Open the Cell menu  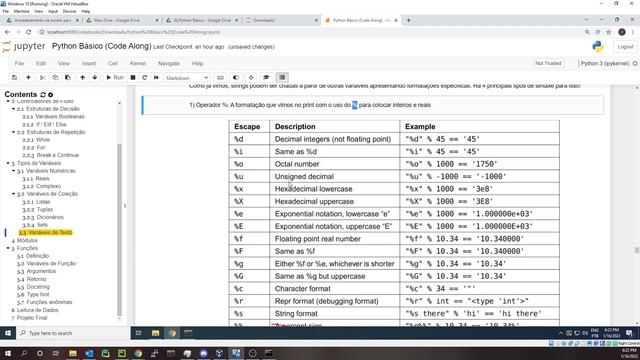tap(113, 63)
